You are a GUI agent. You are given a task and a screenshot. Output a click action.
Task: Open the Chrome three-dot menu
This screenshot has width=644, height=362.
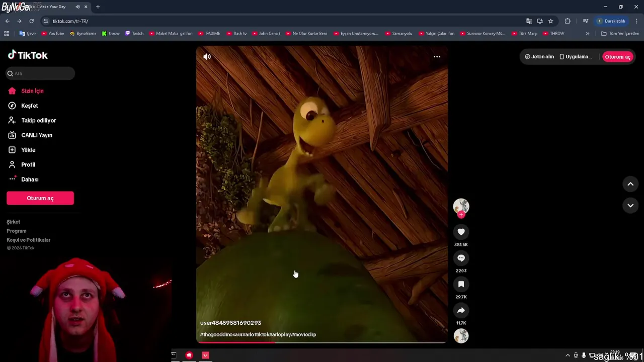point(636,21)
